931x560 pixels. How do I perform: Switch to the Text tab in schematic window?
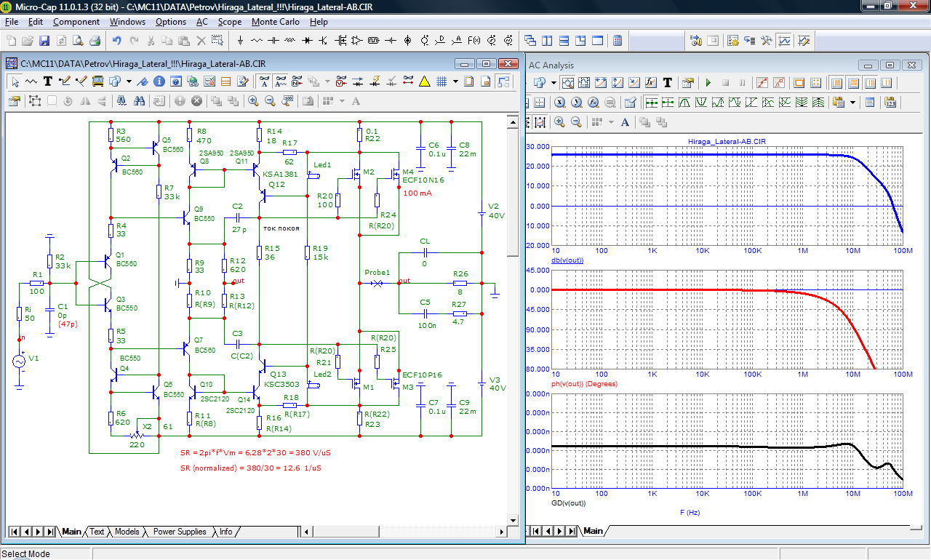point(97,532)
